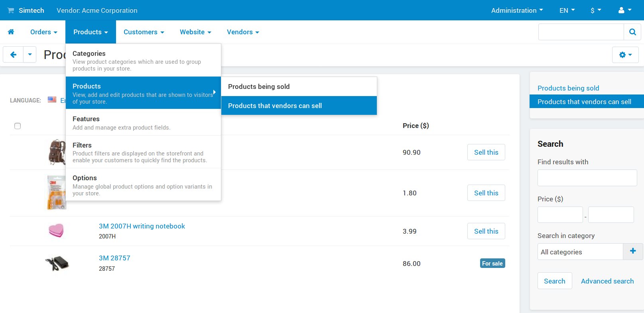The image size is (644, 313).
Task: Open the EN language dropdown
Action: pos(567,10)
